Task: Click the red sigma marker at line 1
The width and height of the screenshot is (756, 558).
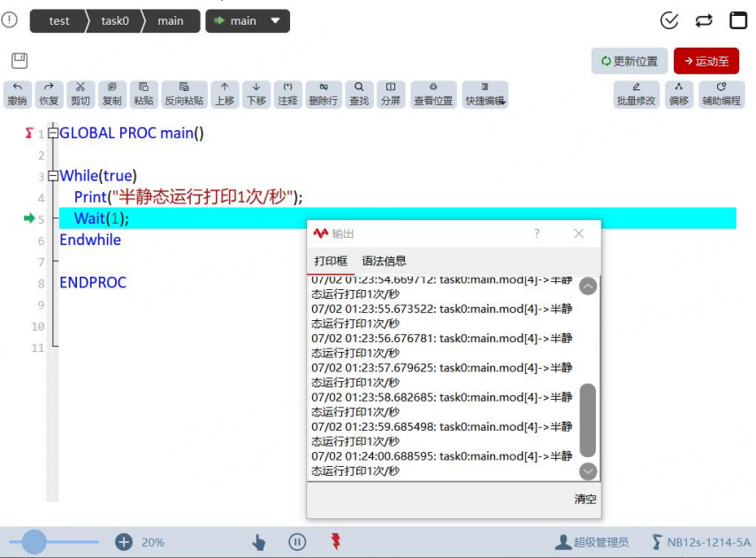Action: click(29, 133)
